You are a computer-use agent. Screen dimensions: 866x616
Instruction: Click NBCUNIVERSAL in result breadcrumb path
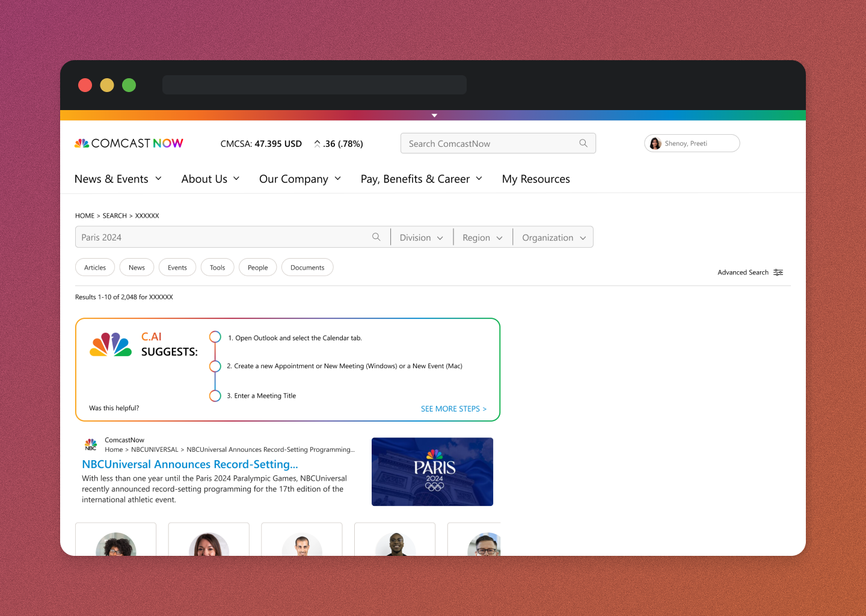155,449
